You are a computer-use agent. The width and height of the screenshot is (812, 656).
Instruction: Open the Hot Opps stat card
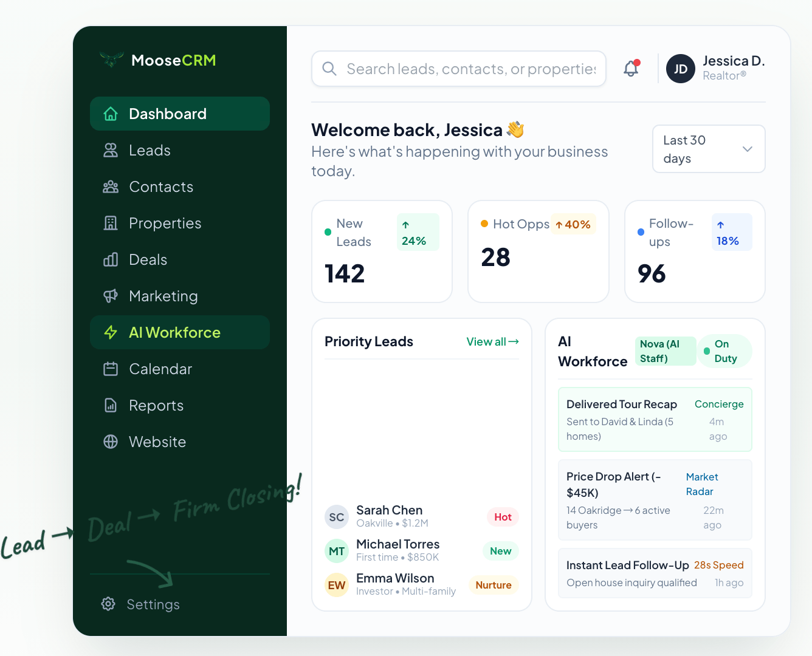pos(538,251)
